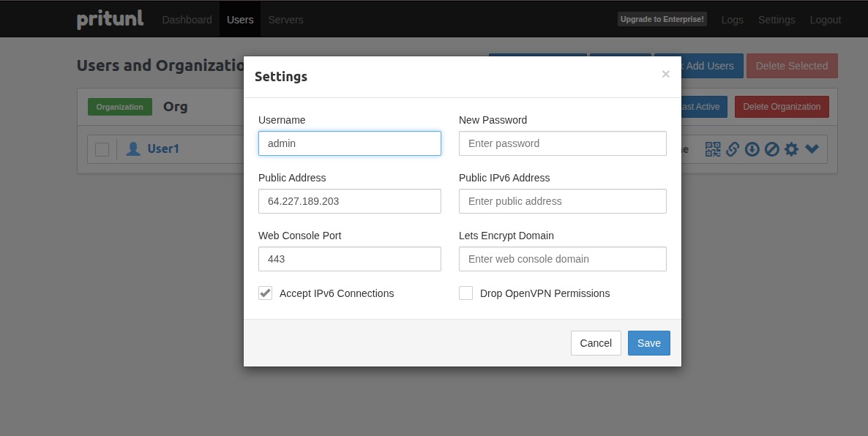Get temporary profile links for User1
The image size is (868, 436).
[733, 149]
